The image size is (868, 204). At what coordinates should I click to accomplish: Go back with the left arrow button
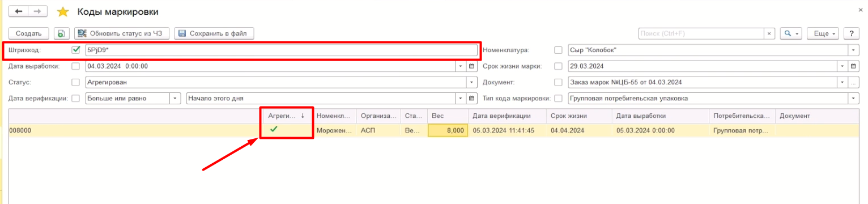(19, 11)
